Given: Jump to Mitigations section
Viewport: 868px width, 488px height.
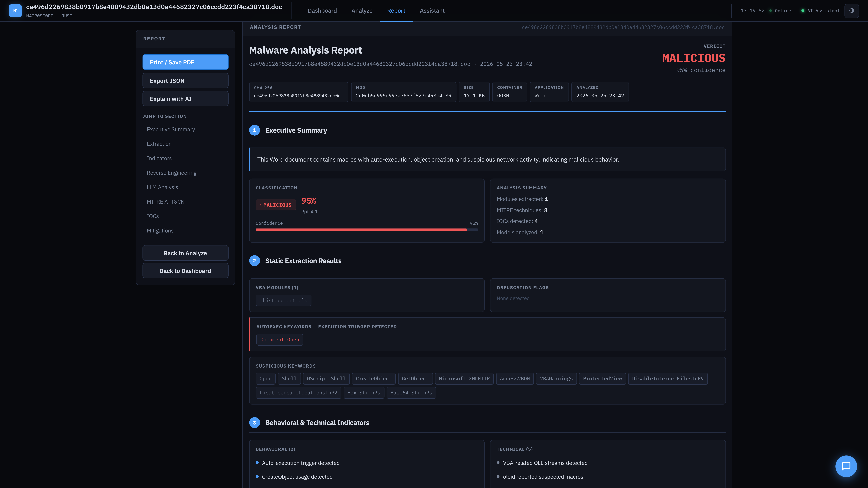Looking at the screenshot, I should pyautogui.click(x=160, y=231).
